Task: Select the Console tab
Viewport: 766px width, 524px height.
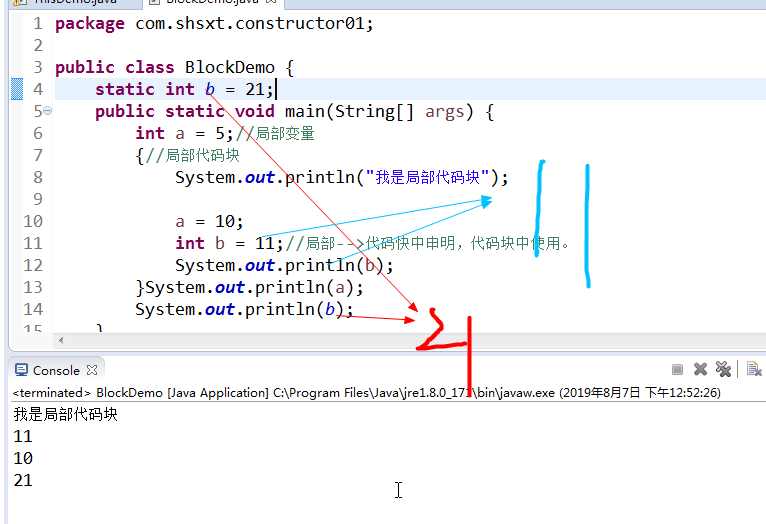Action: [x=56, y=370]
